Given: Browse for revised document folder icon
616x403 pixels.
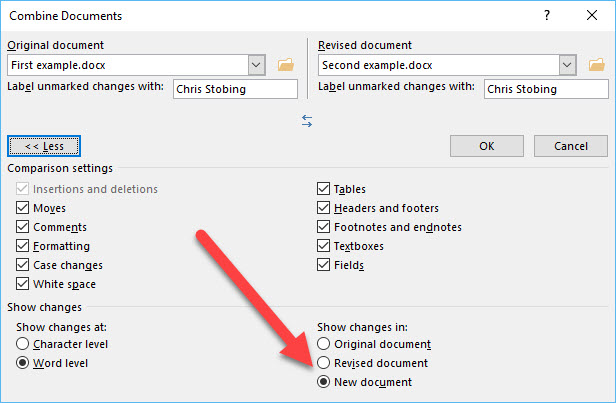Looking at the screenshot, I should tap(597, 65).
